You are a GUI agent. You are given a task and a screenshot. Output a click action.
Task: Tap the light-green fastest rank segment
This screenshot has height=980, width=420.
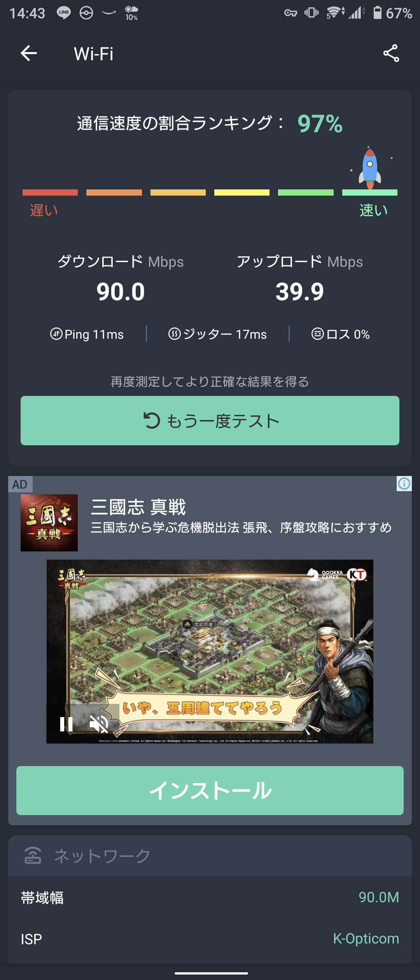pyautogui.click(x=370, y=192)
